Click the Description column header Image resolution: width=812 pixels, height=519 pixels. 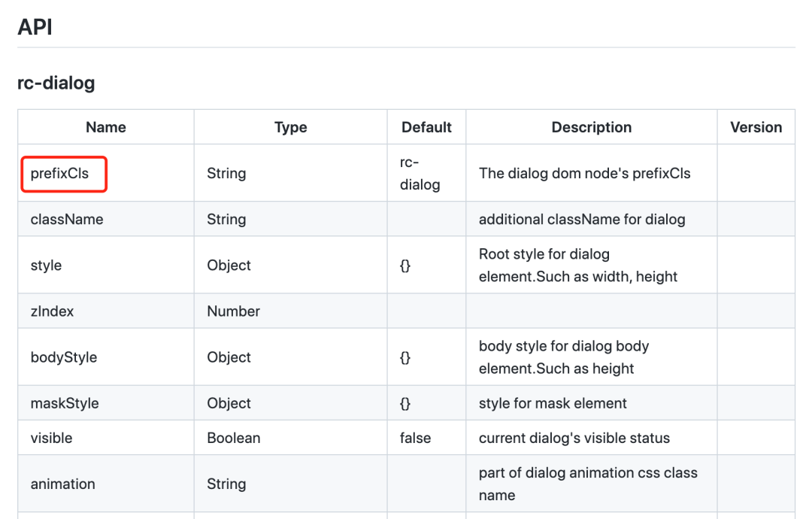coord(591,127)
